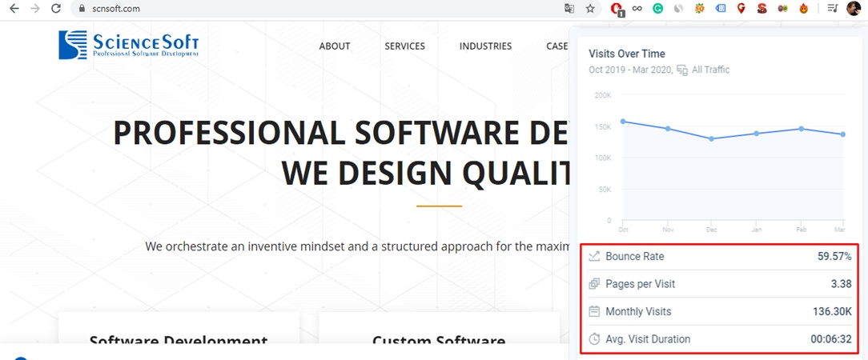
Task: Go back to the previous page
Action: click(x=14, y=8)
